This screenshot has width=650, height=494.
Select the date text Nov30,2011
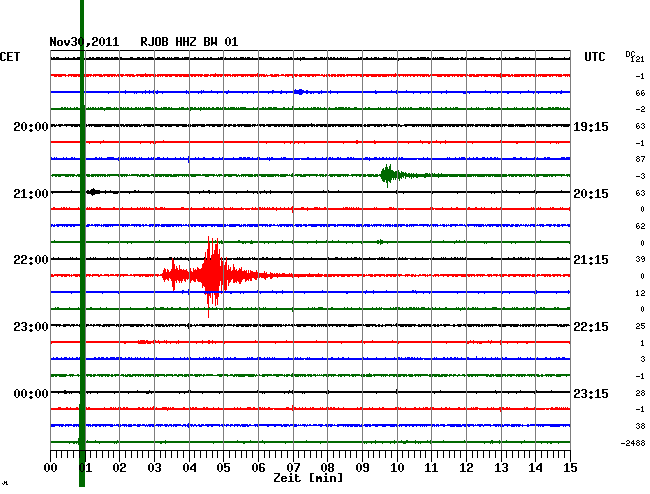point(84,42)
